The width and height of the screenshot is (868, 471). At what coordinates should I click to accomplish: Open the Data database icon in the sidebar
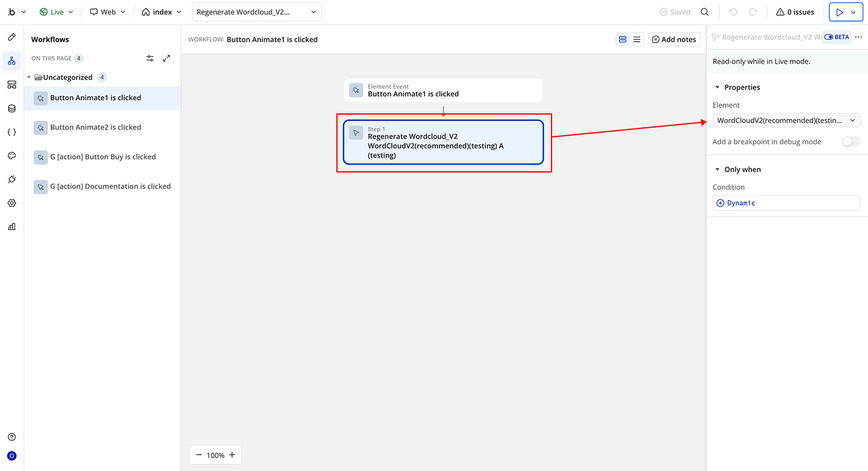(11, 109)
